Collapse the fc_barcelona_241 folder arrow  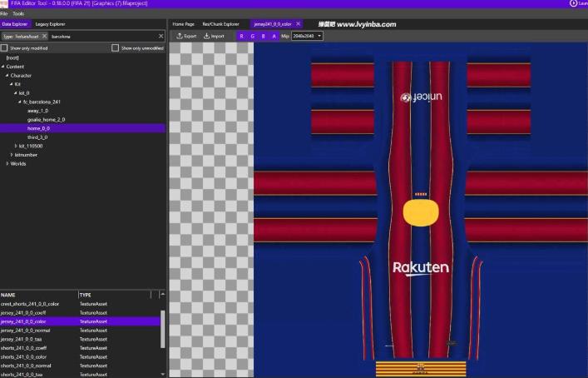point(20,102)
